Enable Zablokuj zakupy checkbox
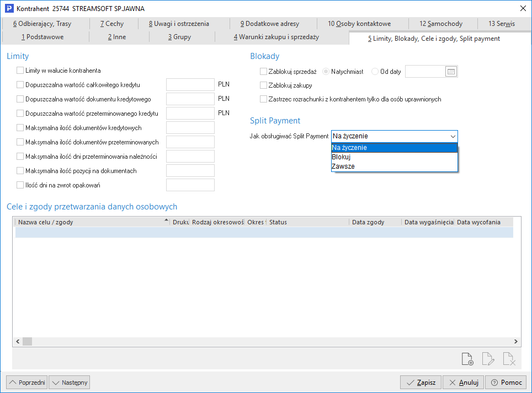 coord(263,85)
